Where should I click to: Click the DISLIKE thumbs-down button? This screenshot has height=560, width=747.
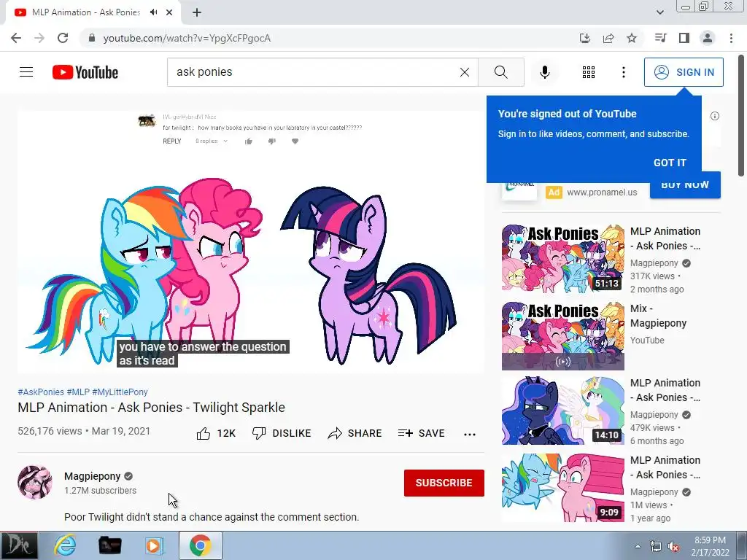(x=282, y=433)
